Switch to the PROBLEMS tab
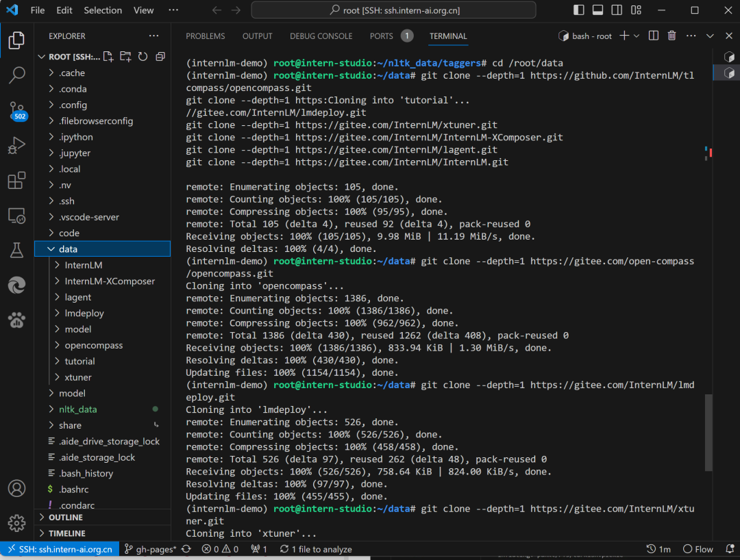This screenshot has width=740, height=560. [x=206, y=36]
